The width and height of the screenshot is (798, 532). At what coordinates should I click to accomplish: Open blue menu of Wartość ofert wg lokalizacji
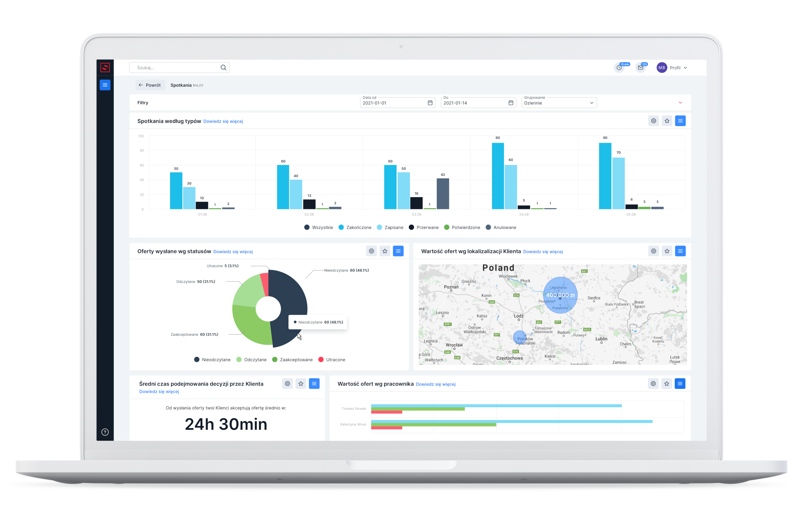680,251
